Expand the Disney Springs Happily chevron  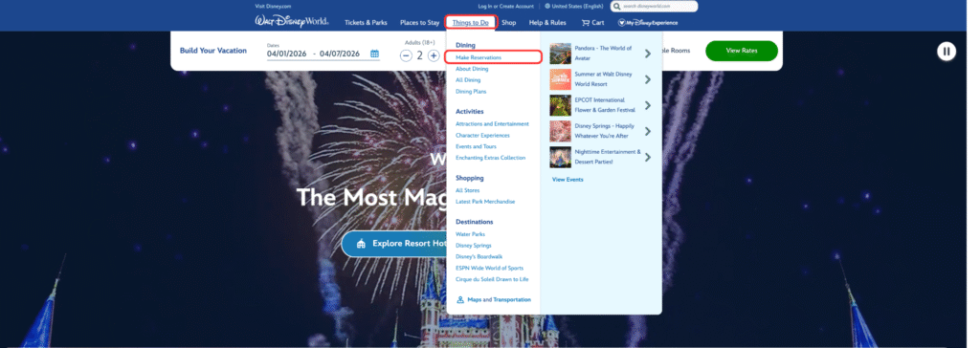coord(648,131)
